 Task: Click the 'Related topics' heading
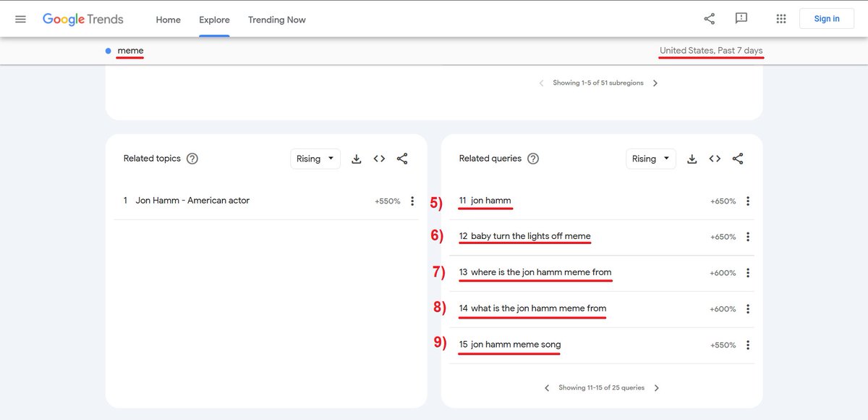click(x=152, y=159)
